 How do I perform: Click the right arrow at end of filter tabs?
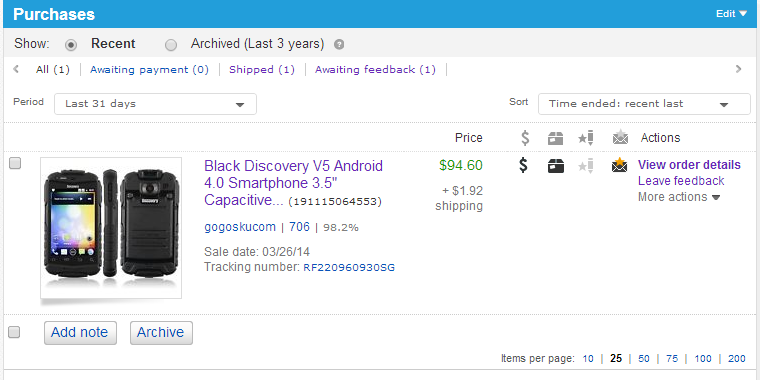point(738,69)
